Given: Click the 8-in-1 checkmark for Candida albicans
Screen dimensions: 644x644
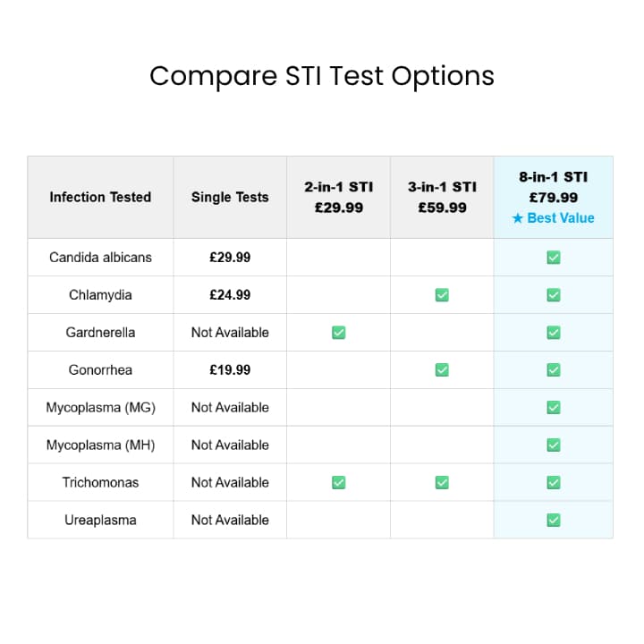Looking at the screenshot, I should (554, 258).
